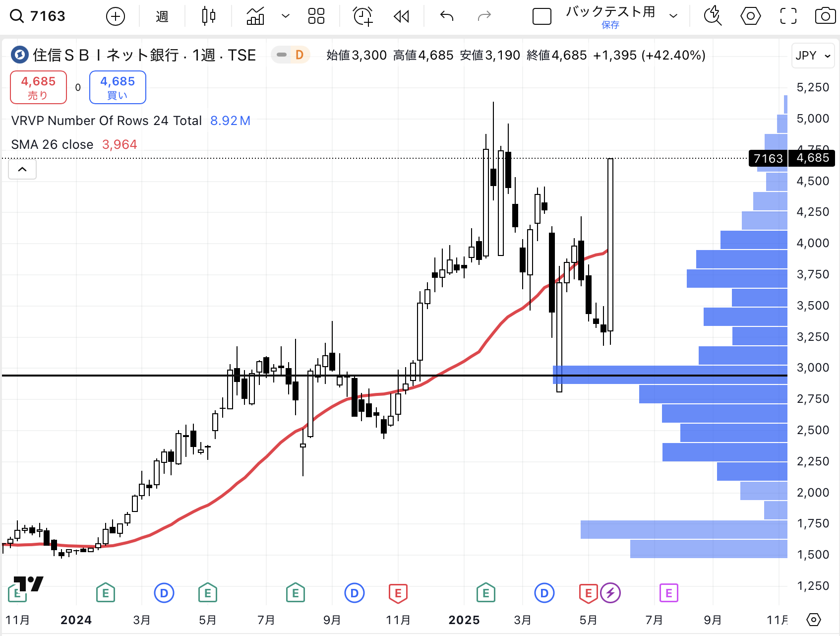840x636 pixels.
Task: Click the purple future earnings E marker
Action: coord(669,593)
